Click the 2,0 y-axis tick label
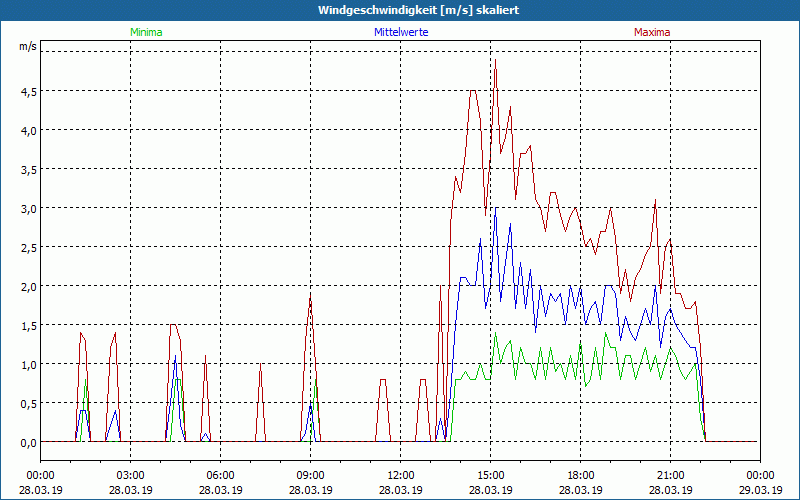Image resolution: width=800 pixels, height=500 pixels. [x=29, y=286]
